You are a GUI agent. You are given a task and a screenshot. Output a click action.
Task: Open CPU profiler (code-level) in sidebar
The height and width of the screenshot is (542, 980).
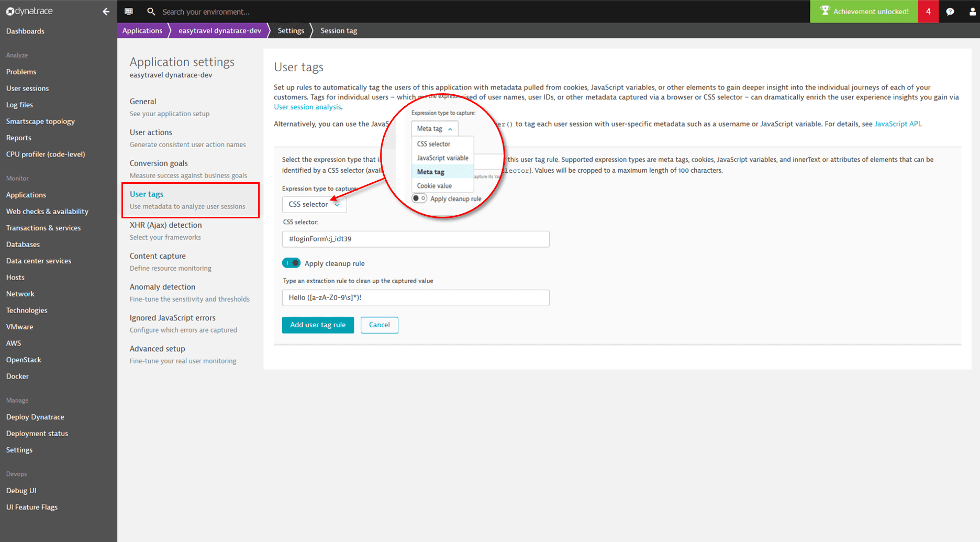[46, 154]
